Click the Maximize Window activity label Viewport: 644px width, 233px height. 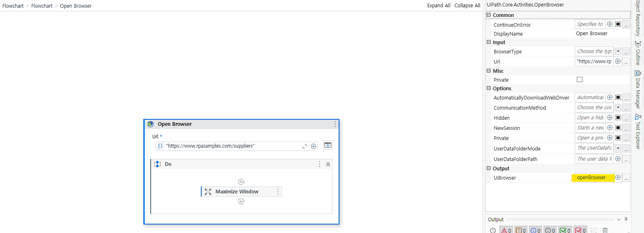(237, 192)
